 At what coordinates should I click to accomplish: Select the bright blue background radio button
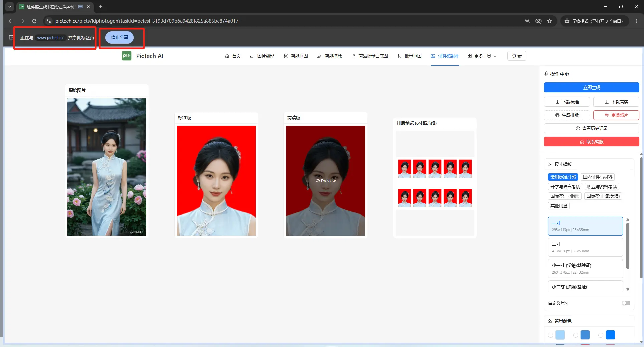pyautogui.click(x=601, y=335)
